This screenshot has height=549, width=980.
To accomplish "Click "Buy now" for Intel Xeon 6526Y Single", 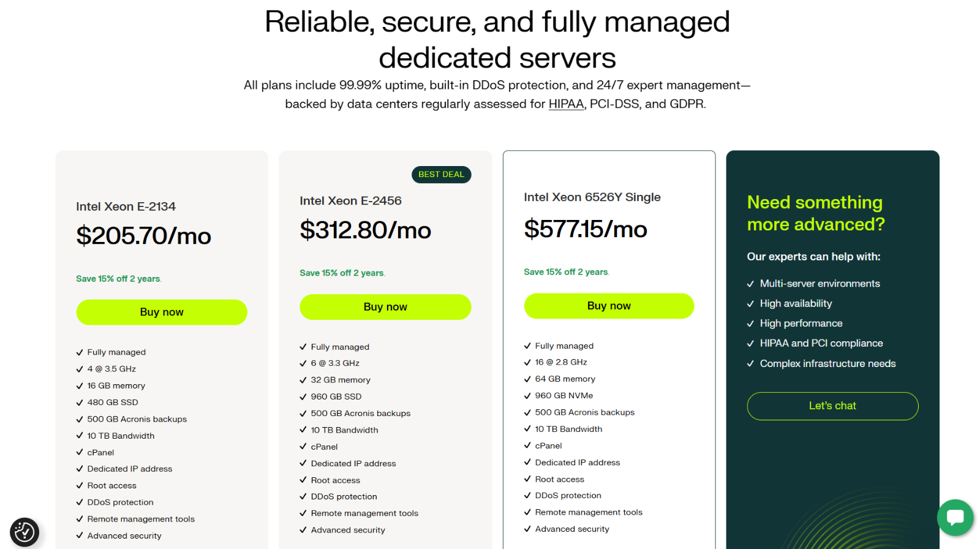I will tap(609, 305).
